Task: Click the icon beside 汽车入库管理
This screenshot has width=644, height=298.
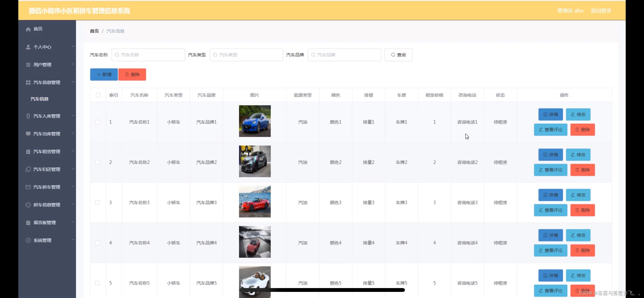Action: [28, 116]
